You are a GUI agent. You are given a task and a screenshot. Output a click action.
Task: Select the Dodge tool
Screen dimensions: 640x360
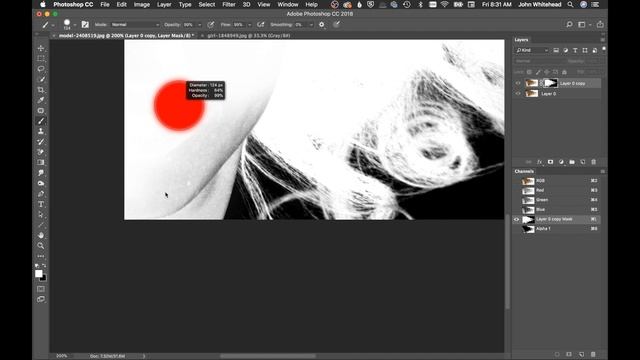(x=41, y=184)
